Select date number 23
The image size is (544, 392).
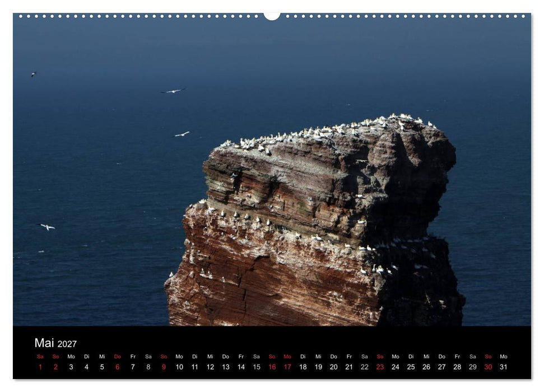tap(380, 367)
